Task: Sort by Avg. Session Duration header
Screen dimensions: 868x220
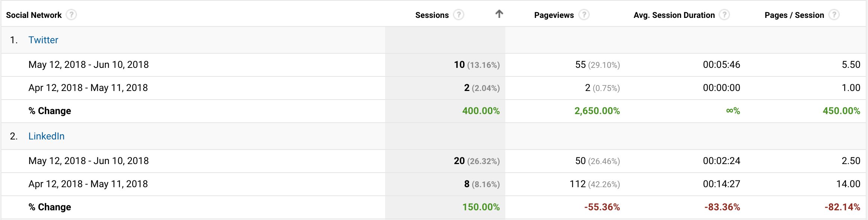Action: point(674,15)
